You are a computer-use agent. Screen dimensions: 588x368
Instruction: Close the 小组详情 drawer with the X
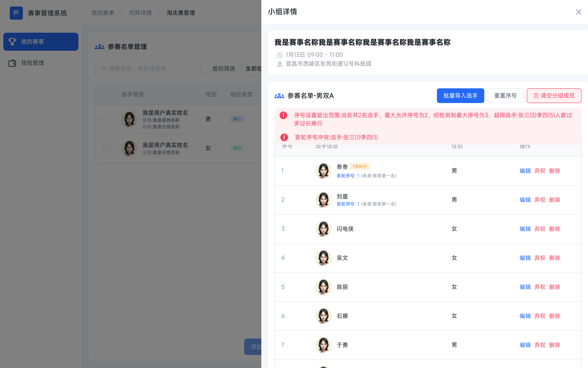[x=578, y=12]
